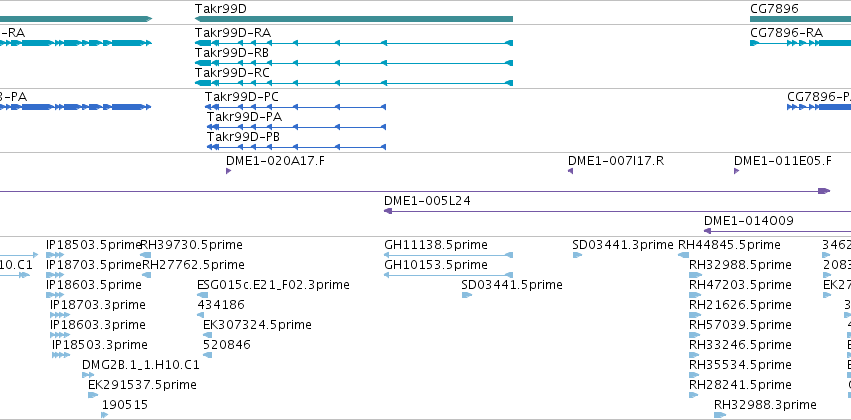The width and height of the screenshot is (851, 420).
Task: Open the IP18703.5prime EST
Action: 55,275
